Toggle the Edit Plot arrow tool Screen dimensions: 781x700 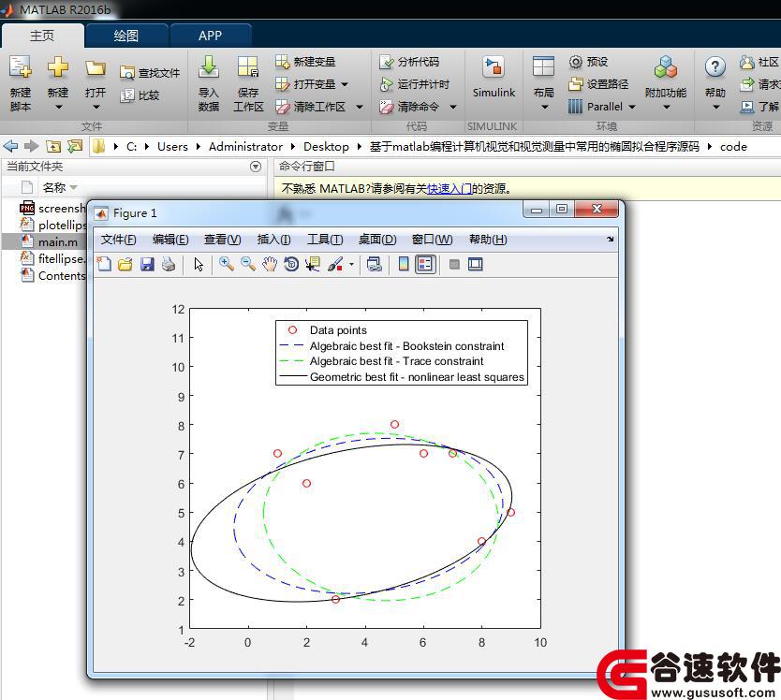(199, 264)
